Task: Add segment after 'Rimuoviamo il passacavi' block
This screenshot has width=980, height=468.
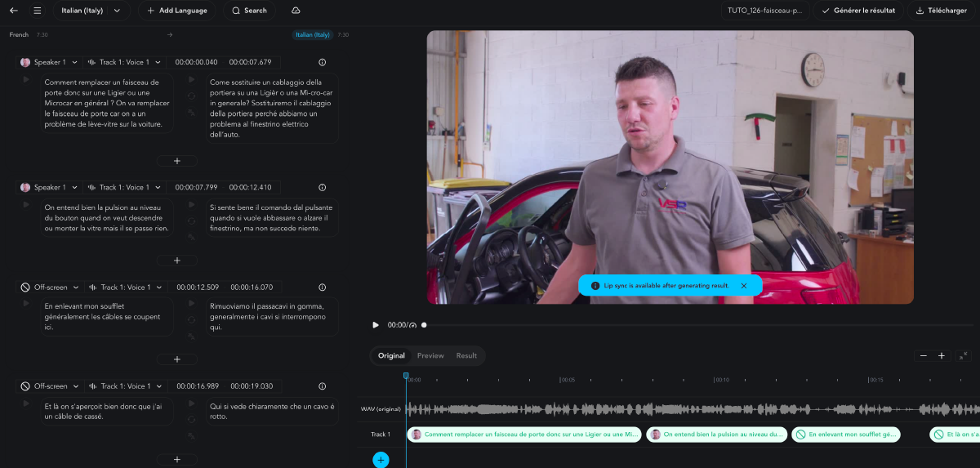Action: (177, 359)
